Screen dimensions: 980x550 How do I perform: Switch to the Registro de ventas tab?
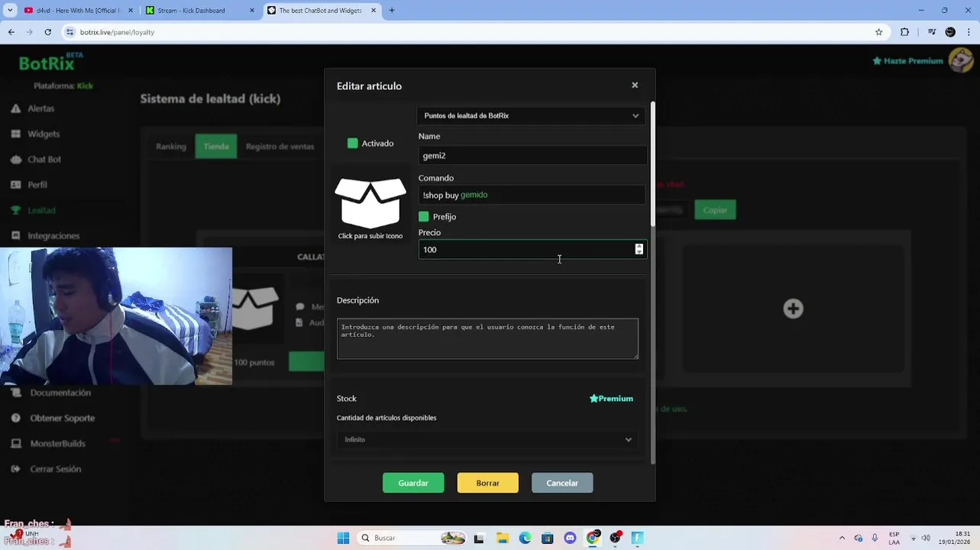pyautogui.click(x=280, y=147)
